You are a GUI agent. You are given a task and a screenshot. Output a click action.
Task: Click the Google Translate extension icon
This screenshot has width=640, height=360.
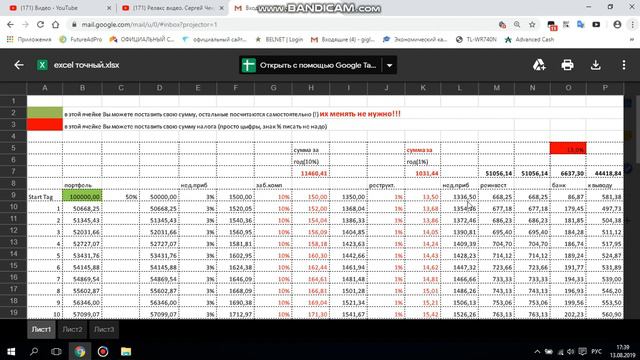pos(580,24)
